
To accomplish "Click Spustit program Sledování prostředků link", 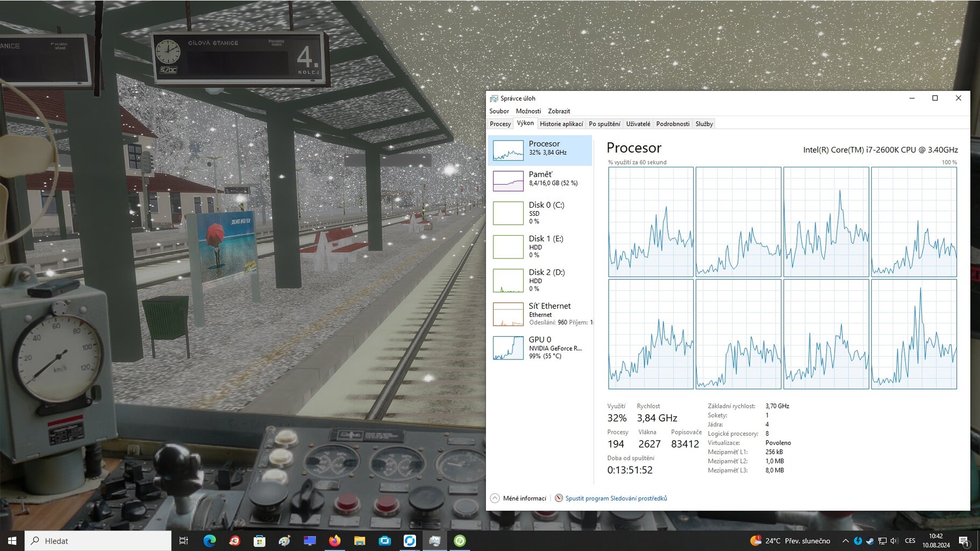I will [616, 498].
